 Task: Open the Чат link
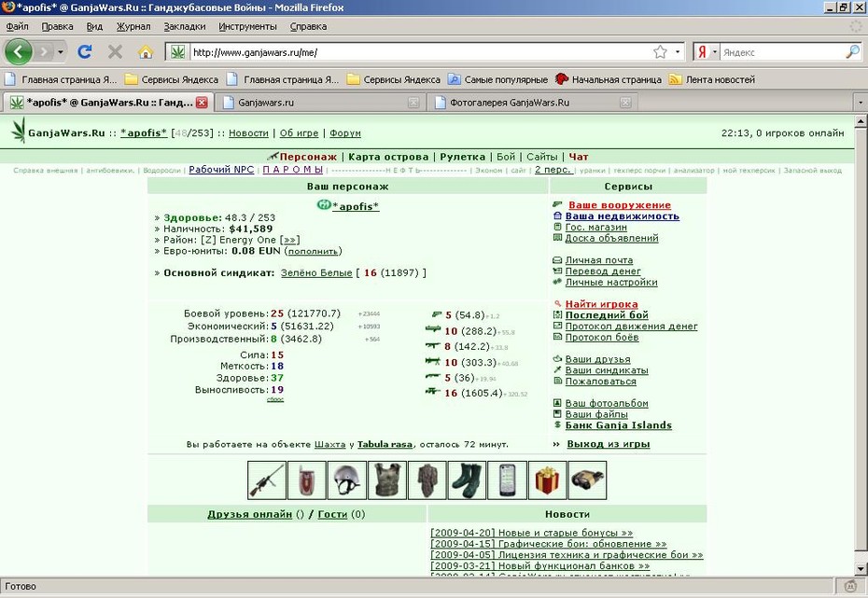(579, 157)
